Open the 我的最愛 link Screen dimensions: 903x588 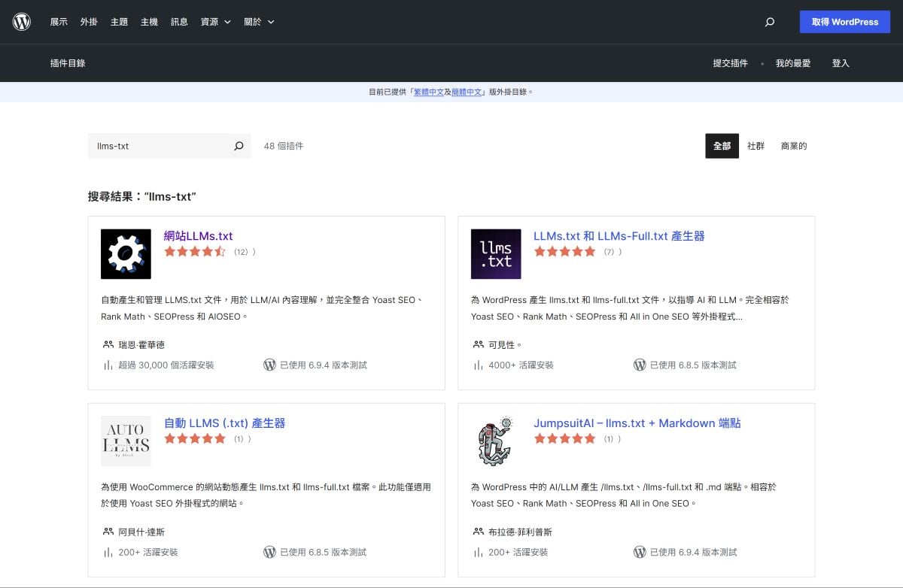(793, 63)
